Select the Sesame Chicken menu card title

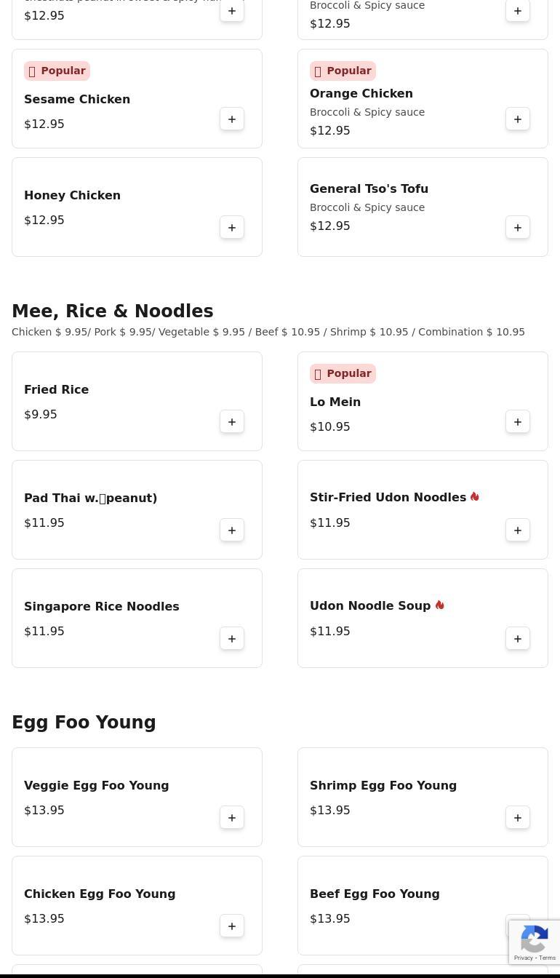pos(77,100)
